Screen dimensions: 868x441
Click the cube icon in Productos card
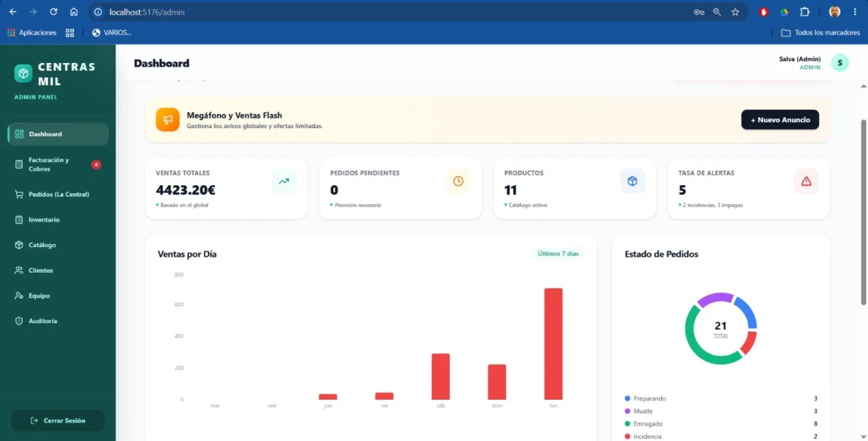(x=633, y=181)
